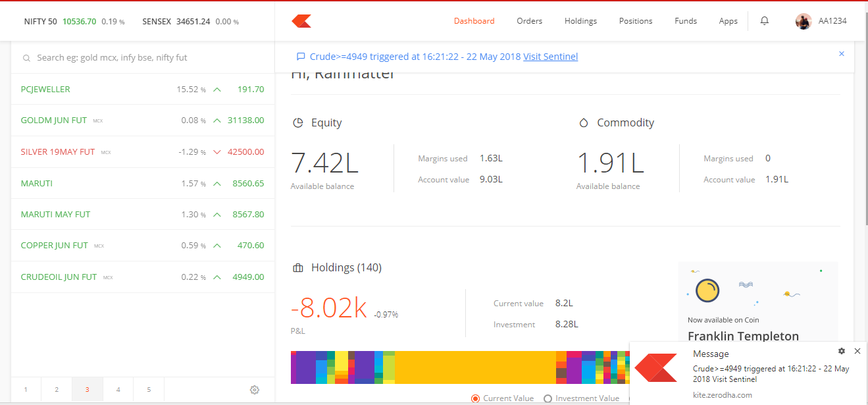Open the Orders tab
The width and height of the screenshot is (868, 405).
529,21
